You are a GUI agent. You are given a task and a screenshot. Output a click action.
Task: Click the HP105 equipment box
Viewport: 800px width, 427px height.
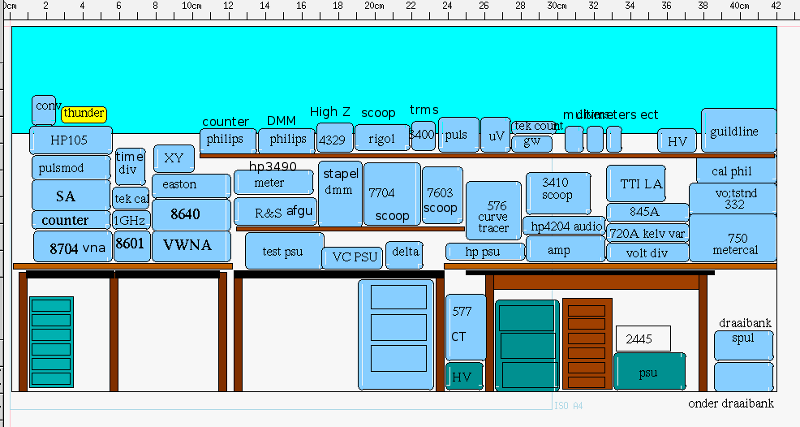(x=70, y=139)
